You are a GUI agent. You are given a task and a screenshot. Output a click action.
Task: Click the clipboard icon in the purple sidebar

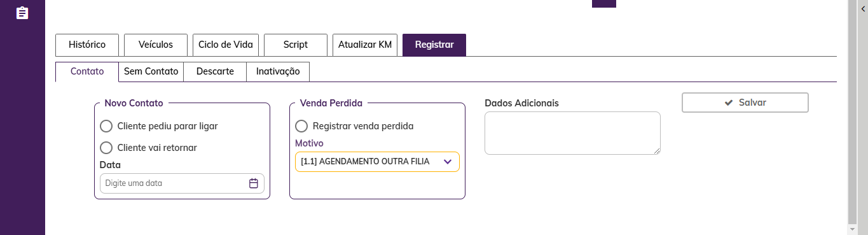22,13
